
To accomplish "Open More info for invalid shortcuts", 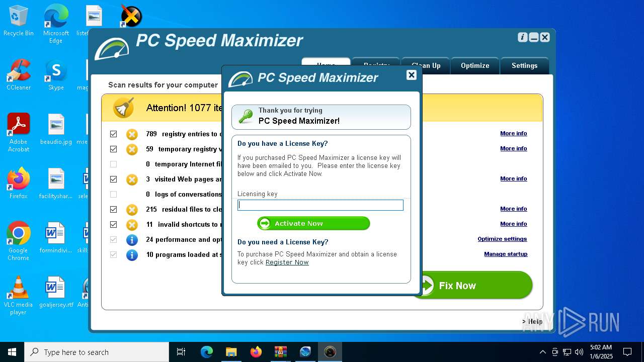I will point(513,224).
